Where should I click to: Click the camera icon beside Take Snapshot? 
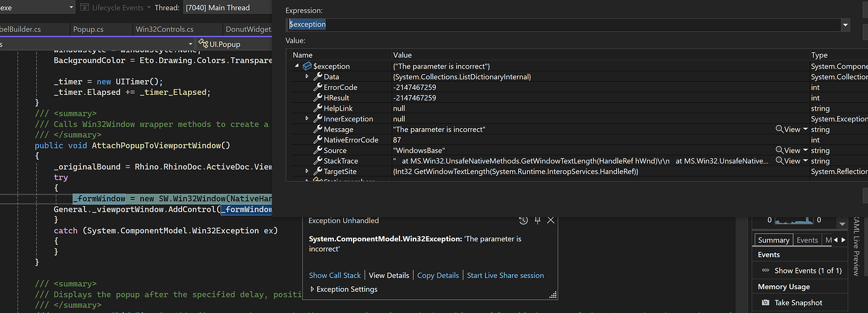point(765,302)
